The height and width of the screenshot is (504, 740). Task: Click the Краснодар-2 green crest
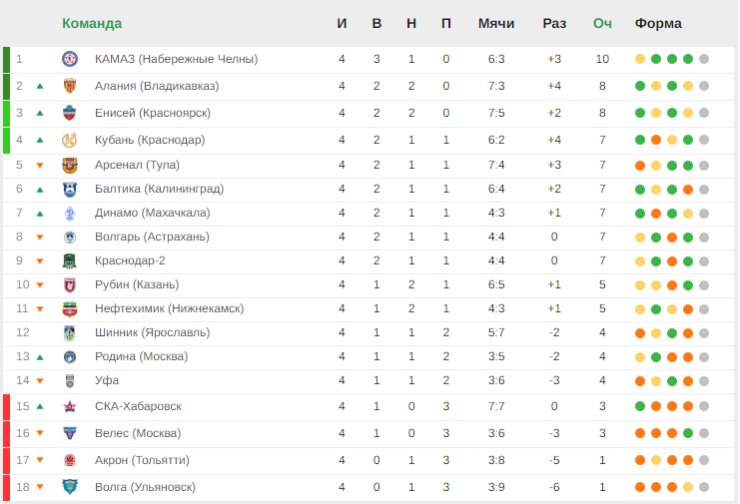(x=70, y=261)
